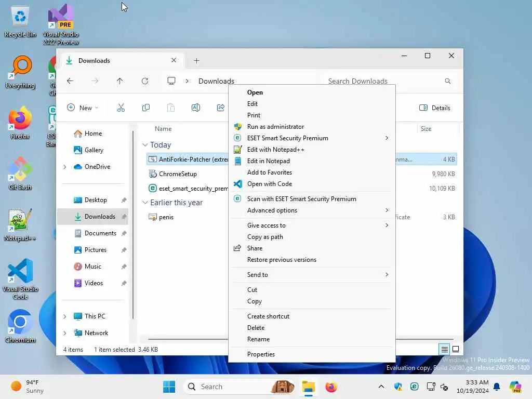
Task: Click the Copy icon in Explorer toolbar
Action: click(146, 108)
